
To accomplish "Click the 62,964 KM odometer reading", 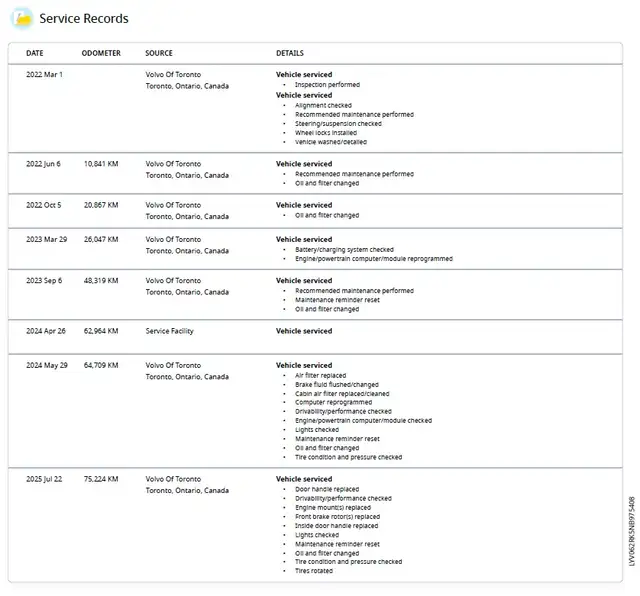I will [x=101, y=331].
